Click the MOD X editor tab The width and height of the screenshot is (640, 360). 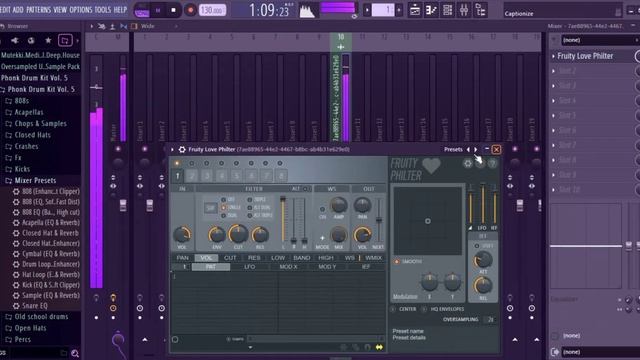coord(289,267)
